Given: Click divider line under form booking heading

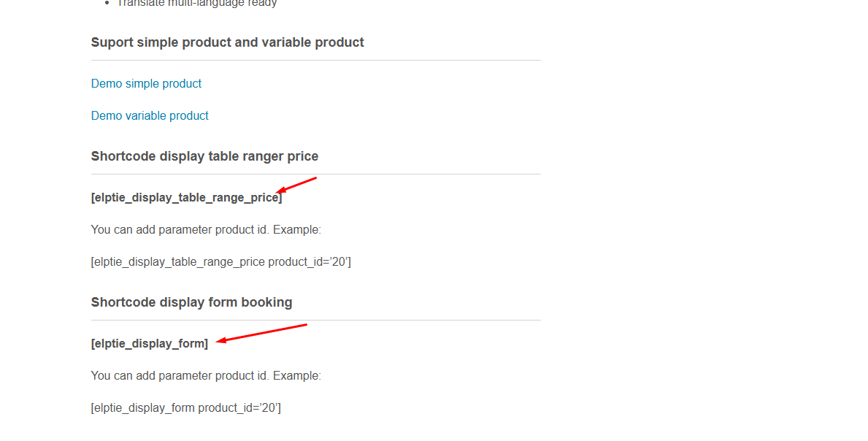Looking at the screenshot, I should tap(316, 321).
